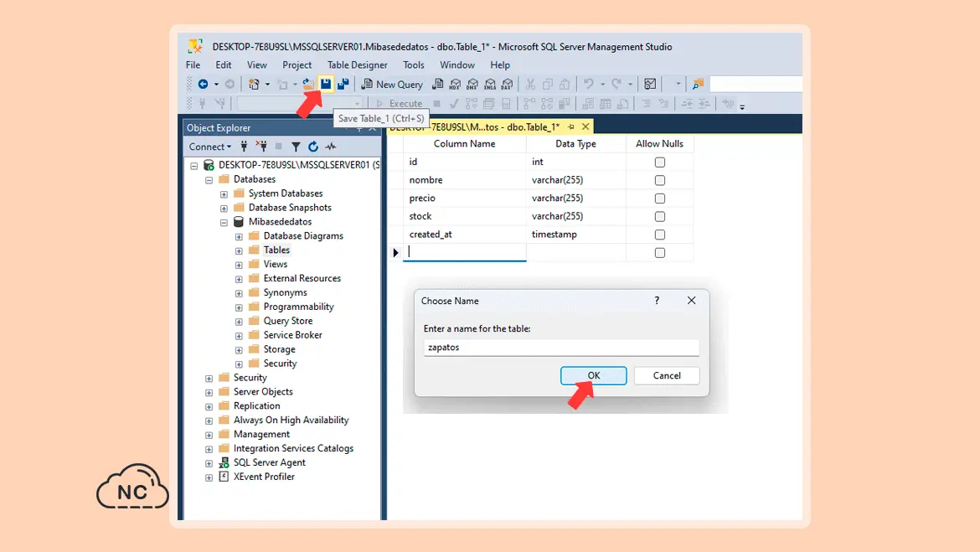This screenshot has height=552, width=980.
Task: Toggle Allow Nulls for the precio column
Action: pyautogui.click(x=660, y=199)
